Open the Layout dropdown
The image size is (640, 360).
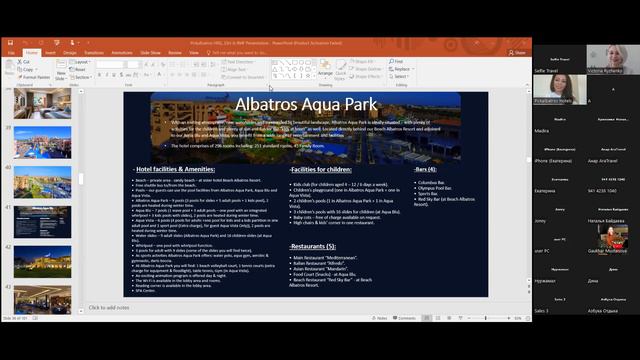80,62
